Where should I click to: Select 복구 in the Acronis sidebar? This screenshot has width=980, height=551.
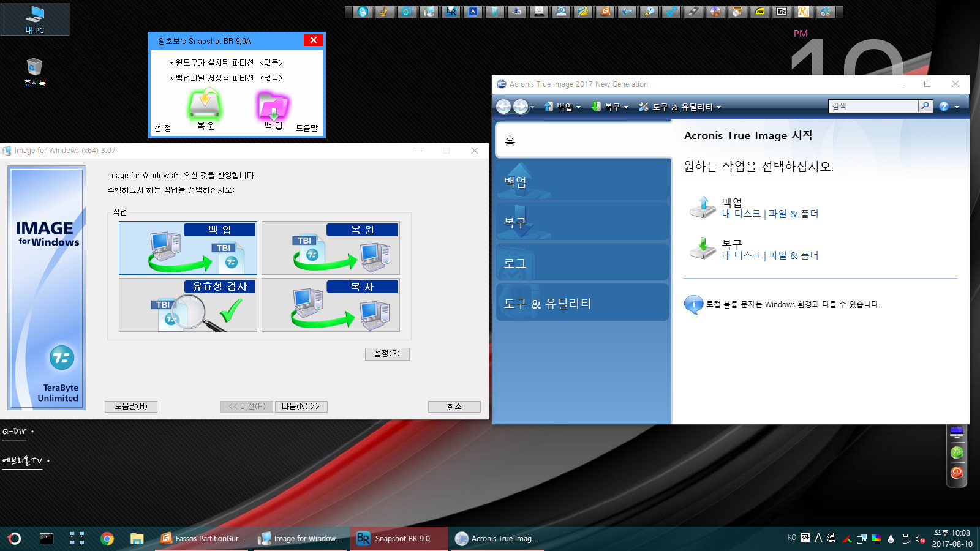click(583, 222)
